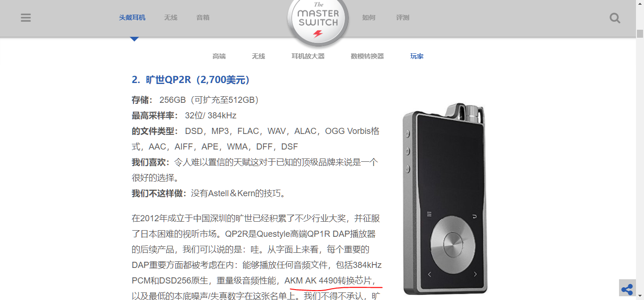Select the 玩家 sub-category tab

(x=417, y=56)
